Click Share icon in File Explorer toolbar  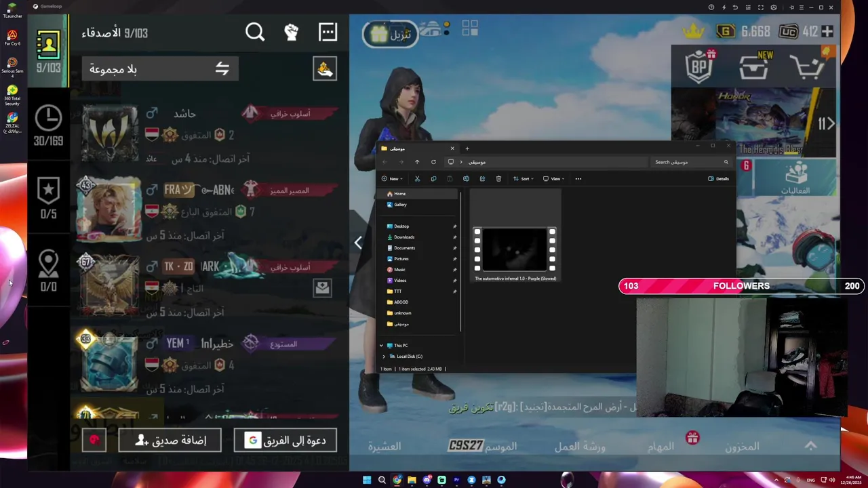(x=482, y=179)
